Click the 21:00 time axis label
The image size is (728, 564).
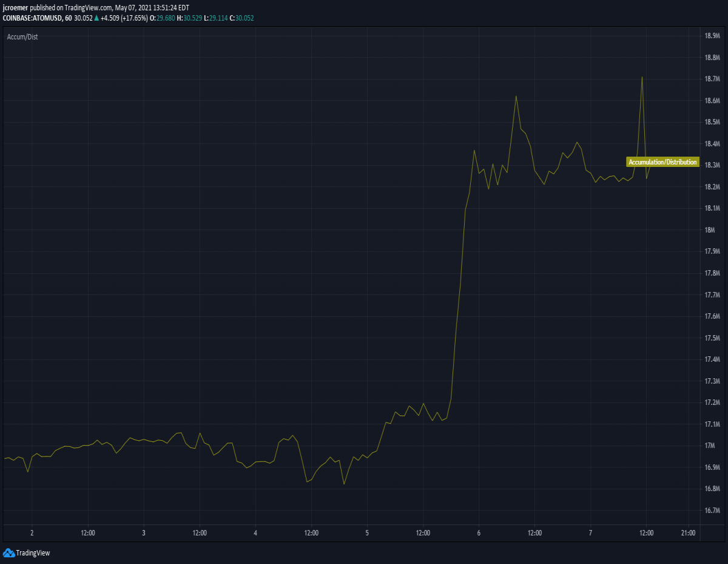[x=688, y=533]
